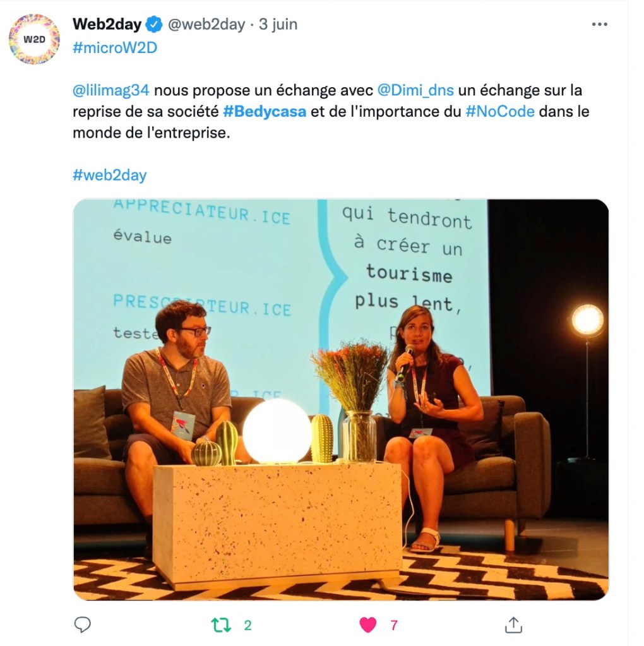Open the share upload icon
The image size is (644, 646).
pos(513,625)
